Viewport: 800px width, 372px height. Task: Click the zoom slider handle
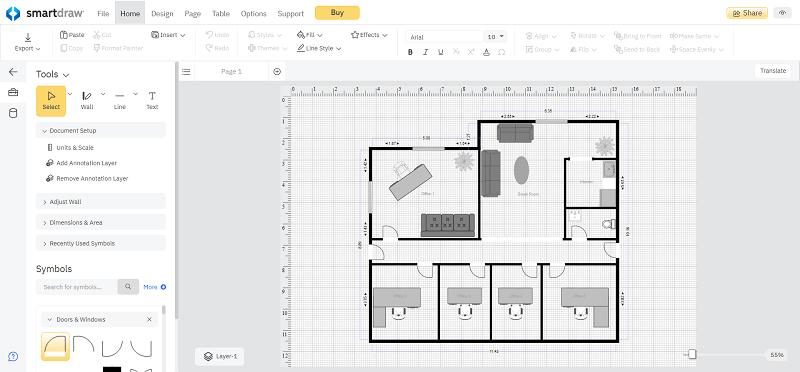click(692, 354)
